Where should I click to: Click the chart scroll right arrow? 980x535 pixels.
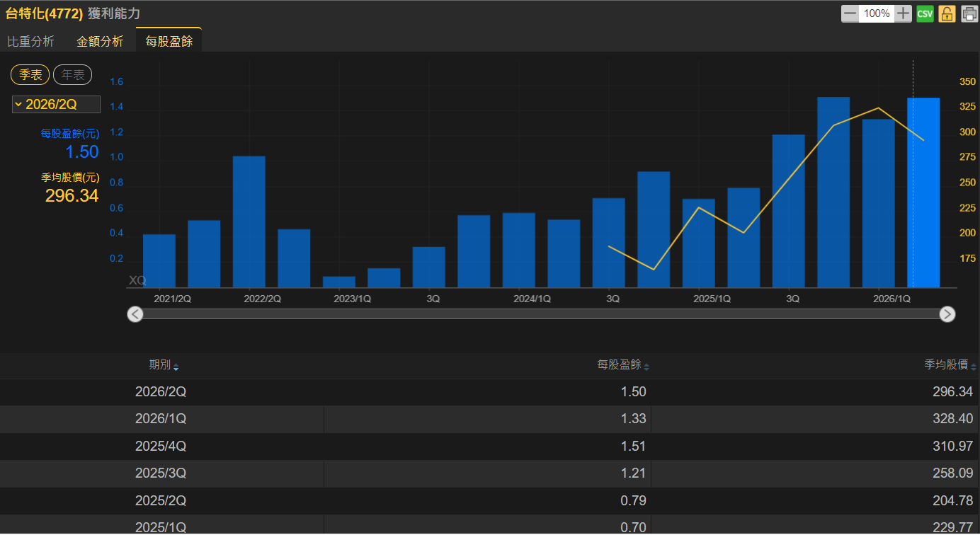coord(947,314)
